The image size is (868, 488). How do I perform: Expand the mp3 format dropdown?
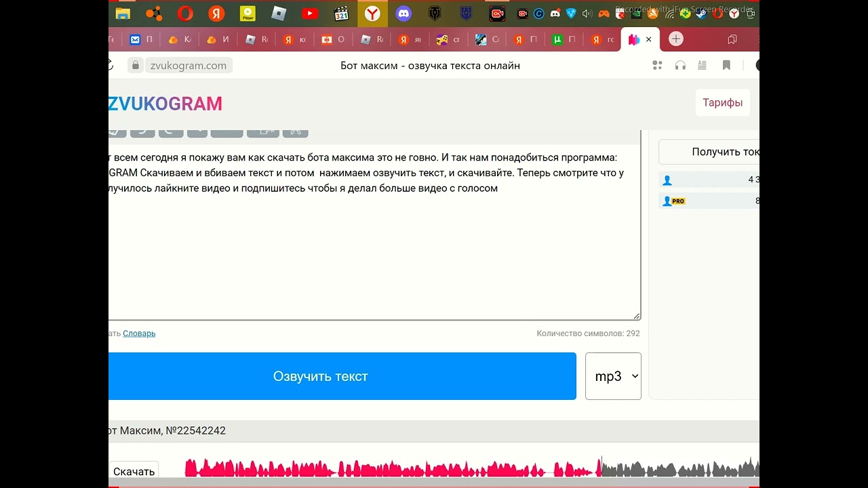613,376
